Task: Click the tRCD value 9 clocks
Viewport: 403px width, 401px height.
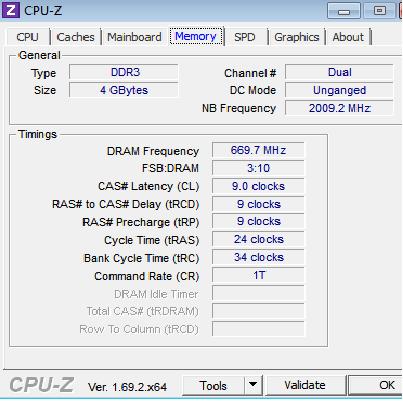Action: 258,204
